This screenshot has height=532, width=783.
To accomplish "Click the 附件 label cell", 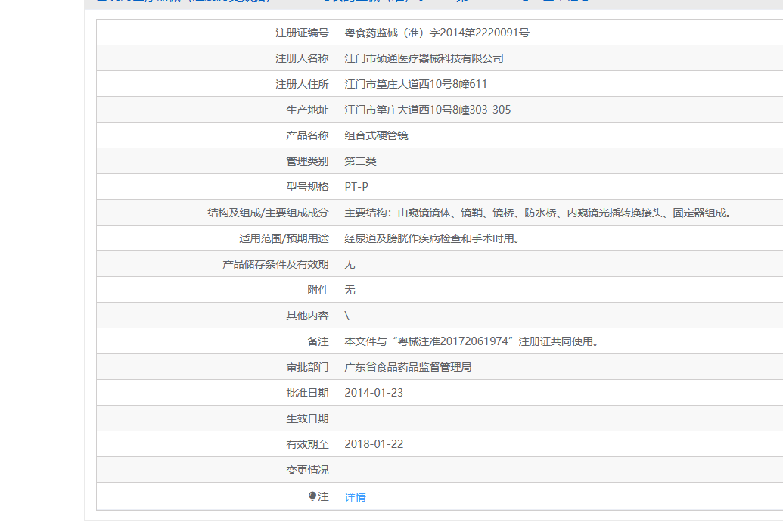I will (x=216, y=291).
